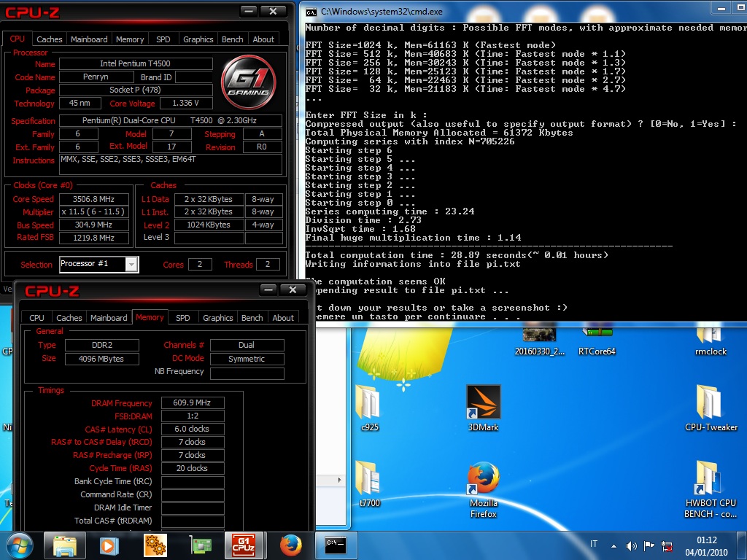Click the Core Speed 3506.8 MHz field

click(x=93, y=199)
